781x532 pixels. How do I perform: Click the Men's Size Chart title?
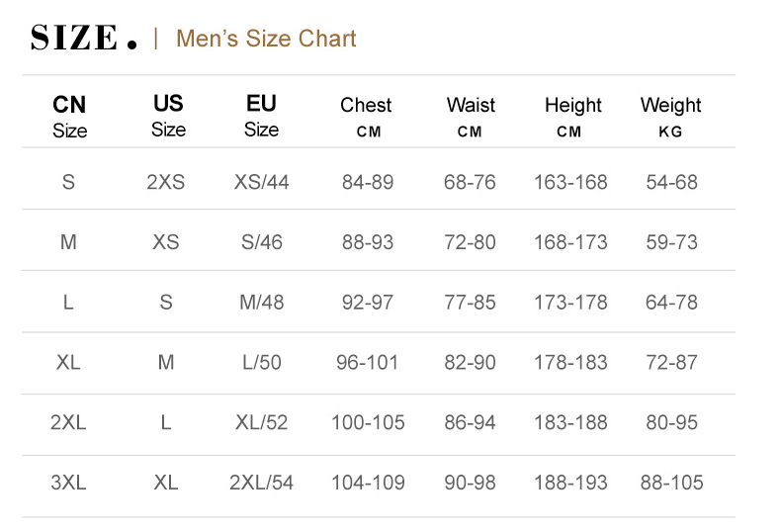click(266, 39)
